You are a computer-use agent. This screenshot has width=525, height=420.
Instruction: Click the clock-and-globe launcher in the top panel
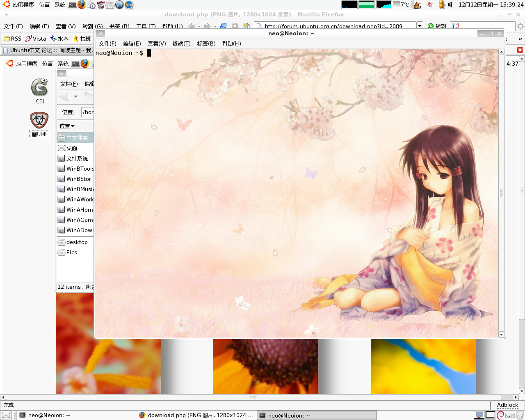tap(91, 5)
